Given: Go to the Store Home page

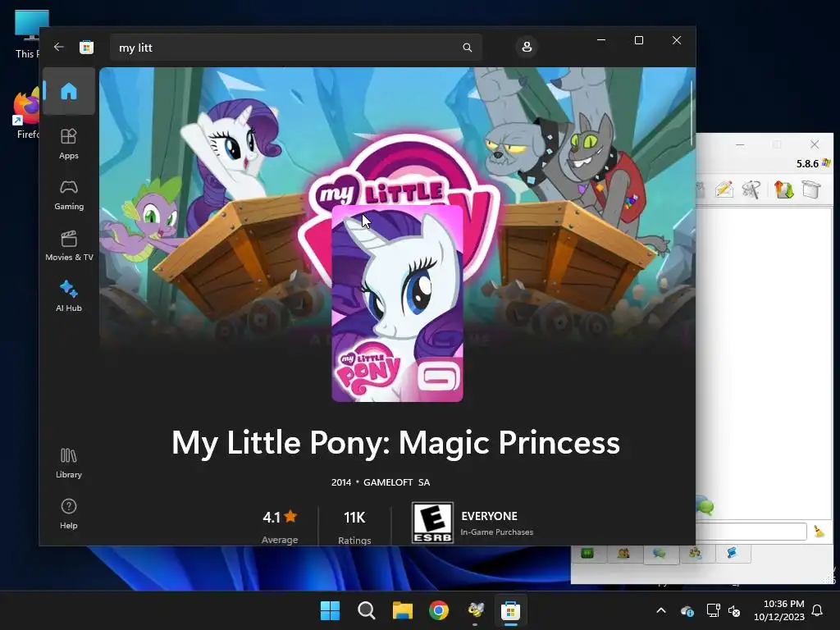Looking at the screenshot, I should click(69, 91).
